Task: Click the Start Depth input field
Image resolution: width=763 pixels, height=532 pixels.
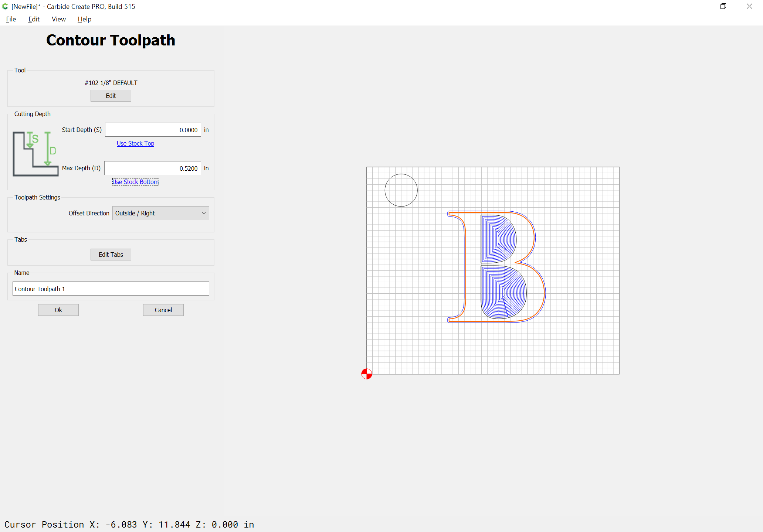Action: [153, 130]
